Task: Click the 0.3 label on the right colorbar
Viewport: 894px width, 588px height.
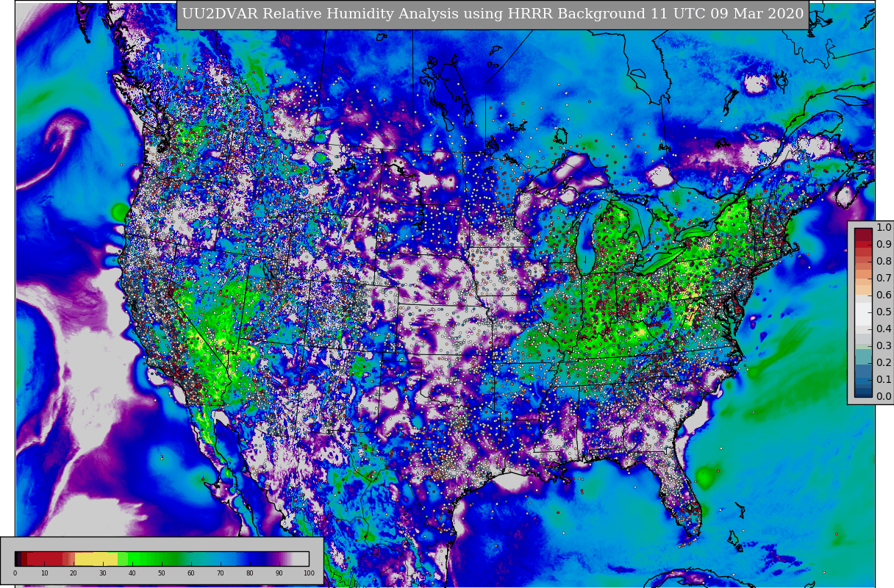Action: [884, 346]
